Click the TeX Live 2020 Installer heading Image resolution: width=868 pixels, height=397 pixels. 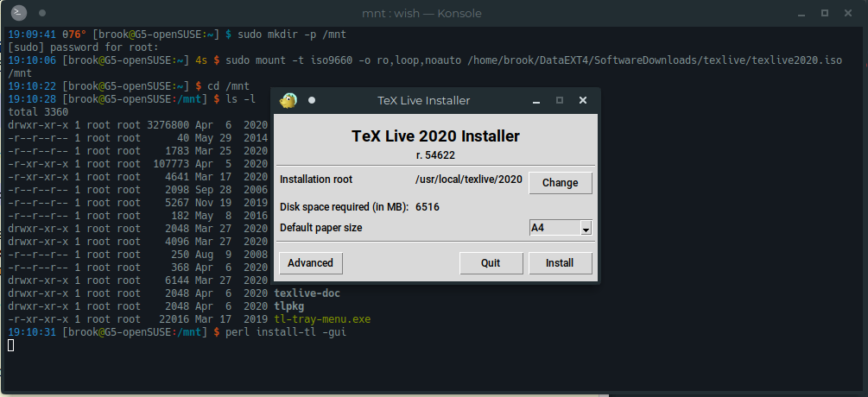coord(435,136)
